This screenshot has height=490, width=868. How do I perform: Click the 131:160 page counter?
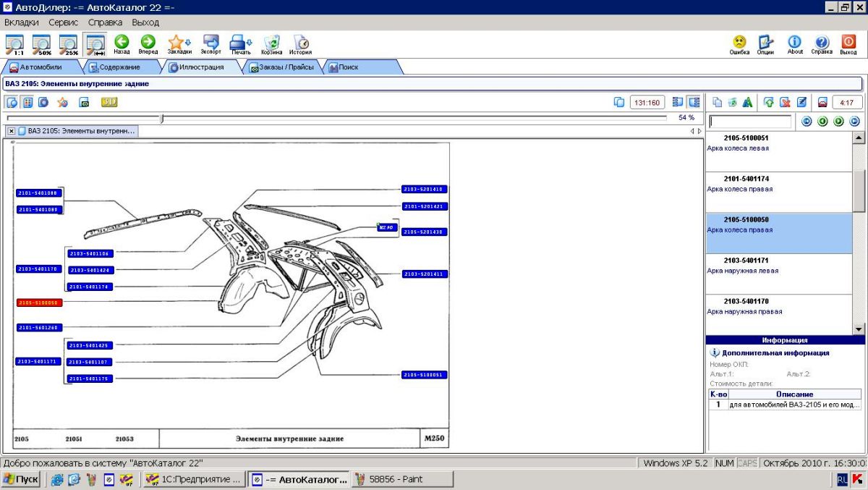click(x=647, y=102)
